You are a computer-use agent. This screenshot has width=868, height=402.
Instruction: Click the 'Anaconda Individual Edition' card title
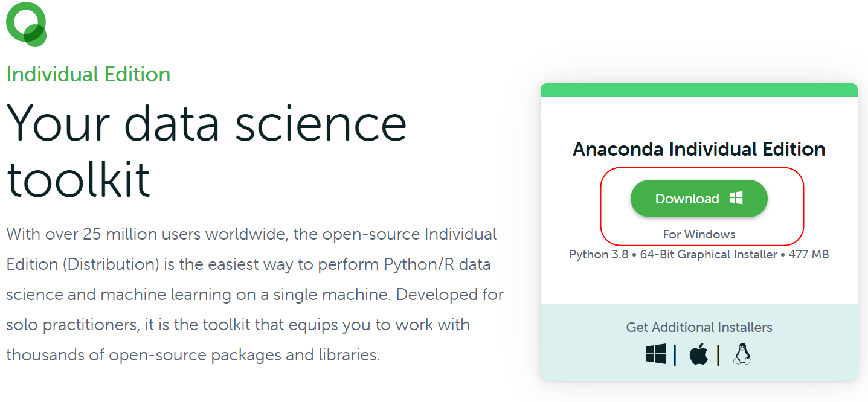click(699, 149)
